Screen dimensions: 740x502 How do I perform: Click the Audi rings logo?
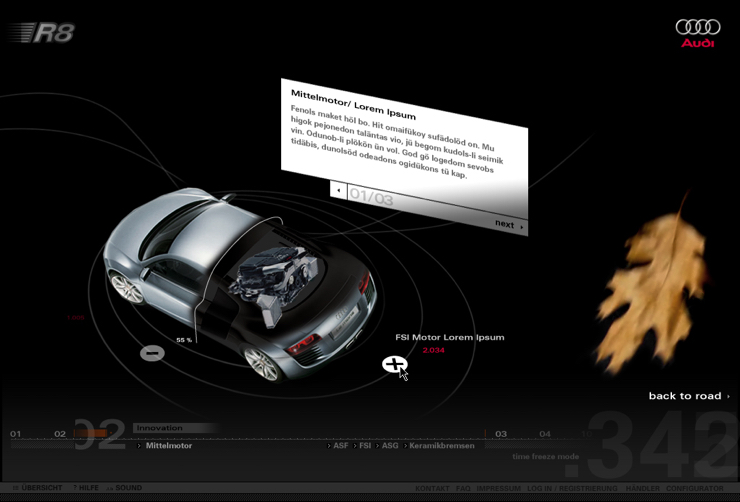coord(698,27)
